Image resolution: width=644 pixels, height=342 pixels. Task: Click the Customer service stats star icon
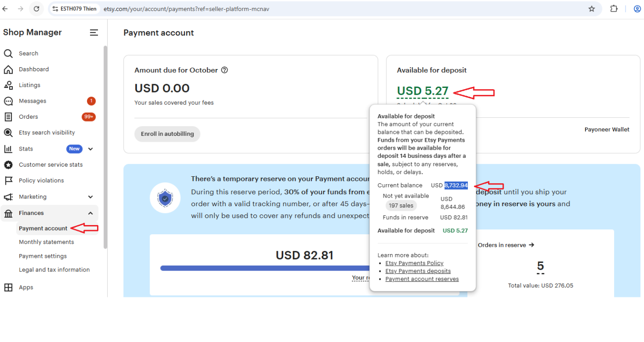8,165
